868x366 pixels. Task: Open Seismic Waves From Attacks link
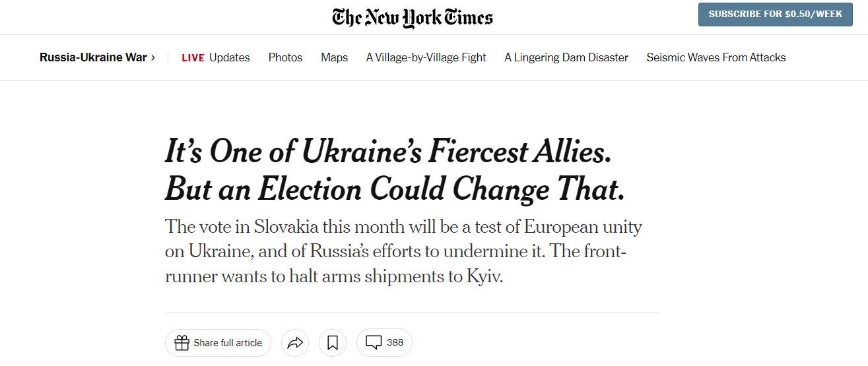(x=716, y=57)
